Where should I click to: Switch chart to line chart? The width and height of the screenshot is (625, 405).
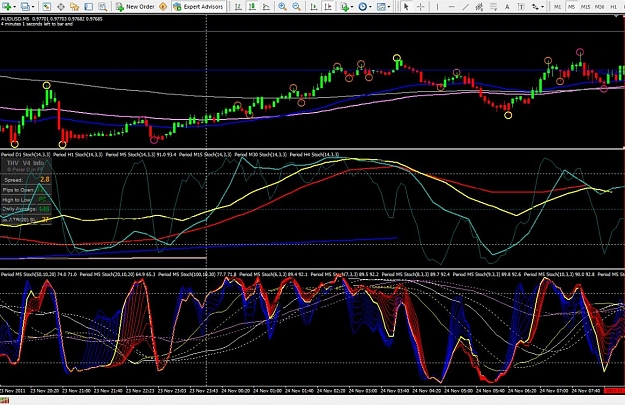pyautogui.click(x=266, y=6)
